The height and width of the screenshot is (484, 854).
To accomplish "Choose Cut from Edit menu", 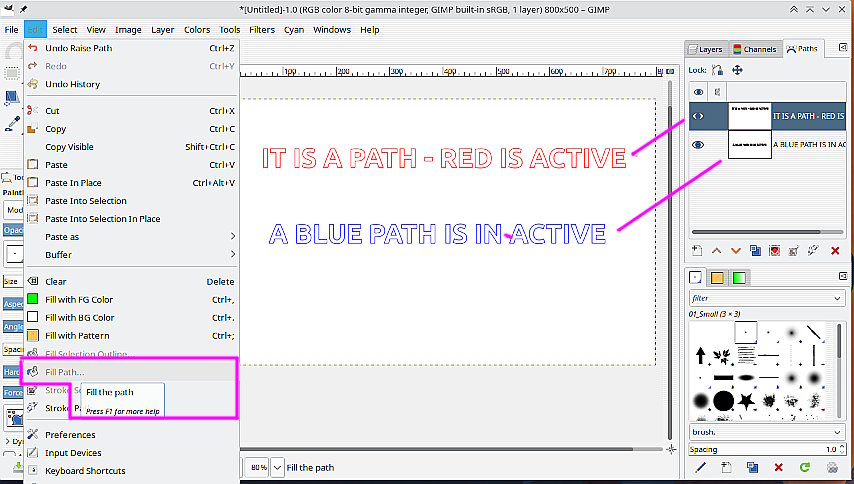I will [x=132, y=111].
